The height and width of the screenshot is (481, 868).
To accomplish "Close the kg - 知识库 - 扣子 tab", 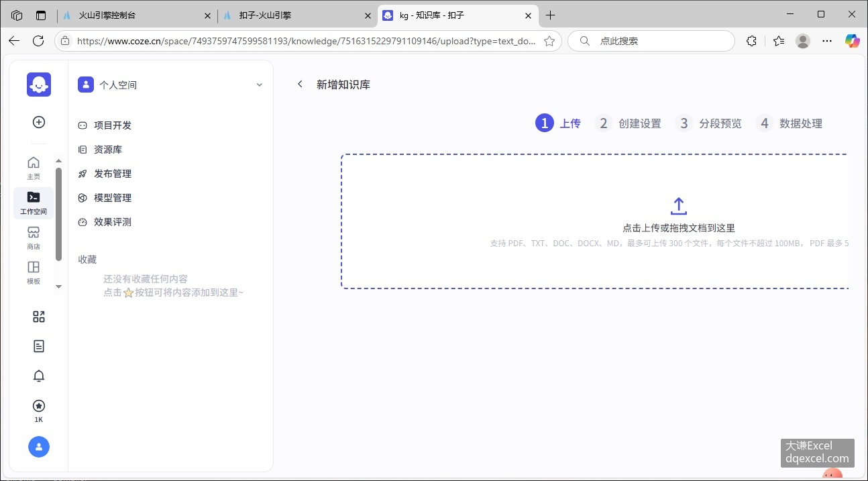I will (528, 15).
